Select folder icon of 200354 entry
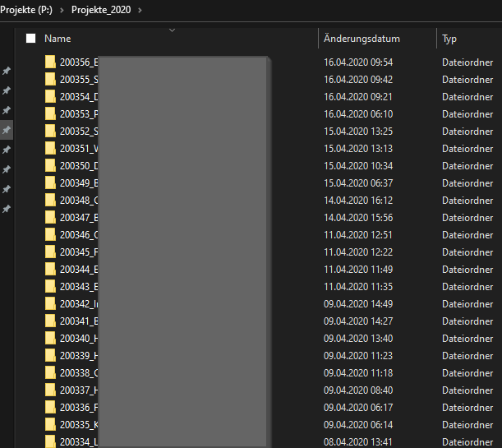 (50, 96)
